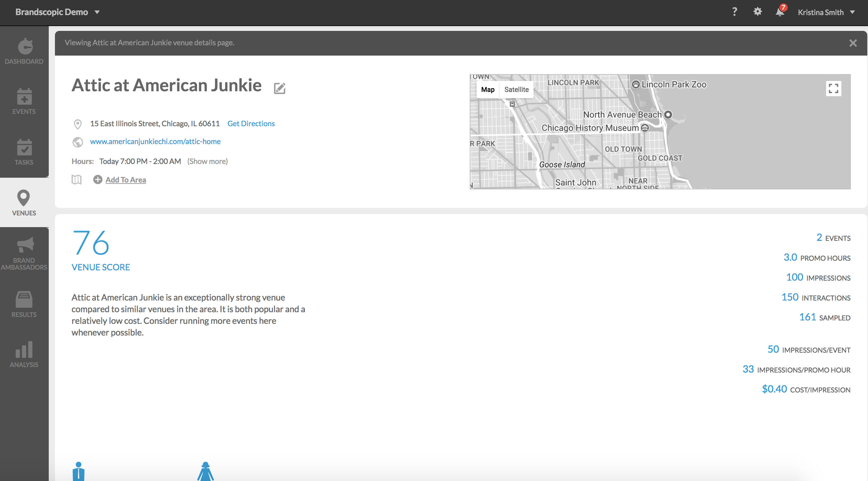Image resolution: width=868 pixels, height=481 pixels.
Task: Click the Venue Score label
Action: [101, 267]
